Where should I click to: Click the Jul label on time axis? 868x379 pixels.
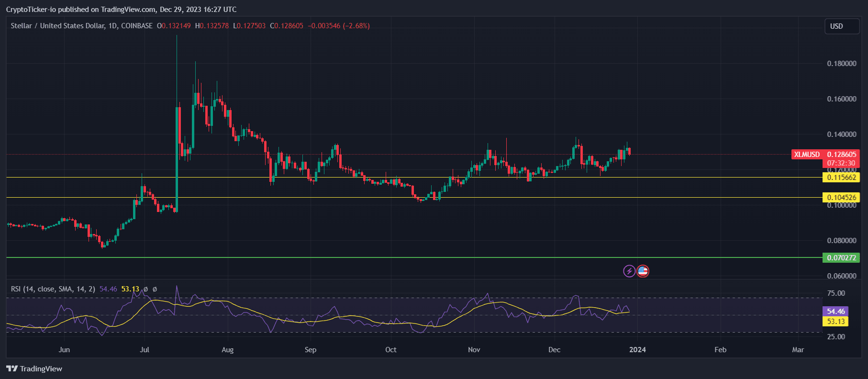point(145,350)
